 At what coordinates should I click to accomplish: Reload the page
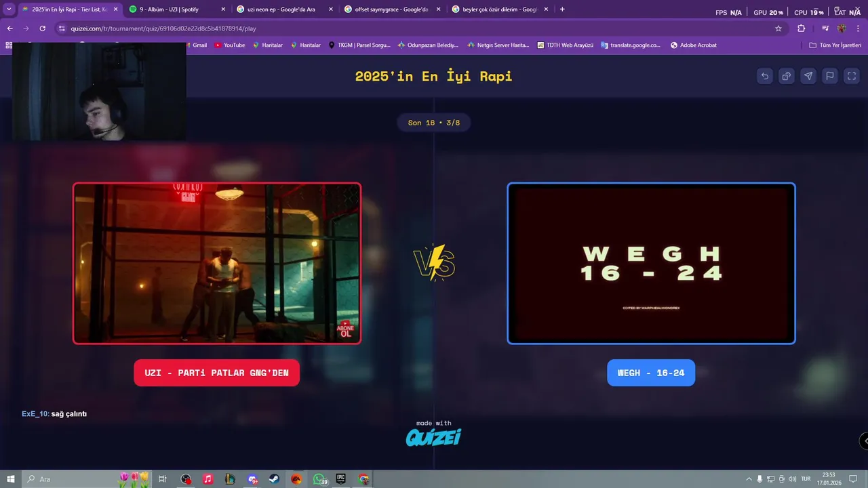pos(42,28)
